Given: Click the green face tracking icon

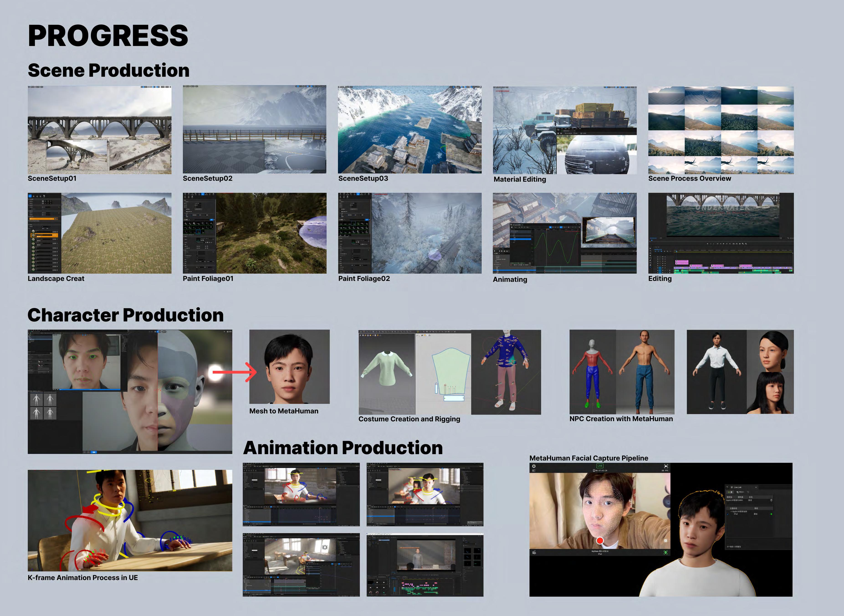Looking at the screenshot, I should pos(666,553).
